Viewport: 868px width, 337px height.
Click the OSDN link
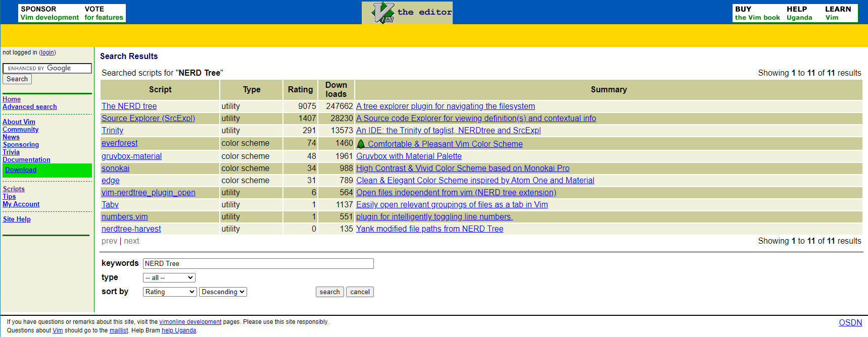pyautogui.click(x=850, y=323)
